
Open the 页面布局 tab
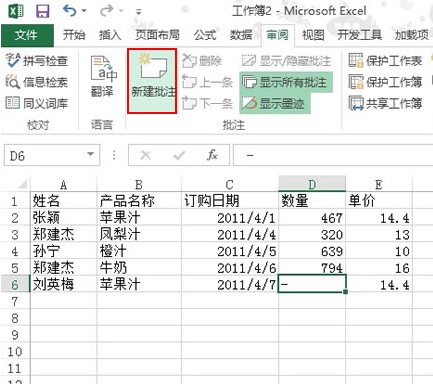157,35
